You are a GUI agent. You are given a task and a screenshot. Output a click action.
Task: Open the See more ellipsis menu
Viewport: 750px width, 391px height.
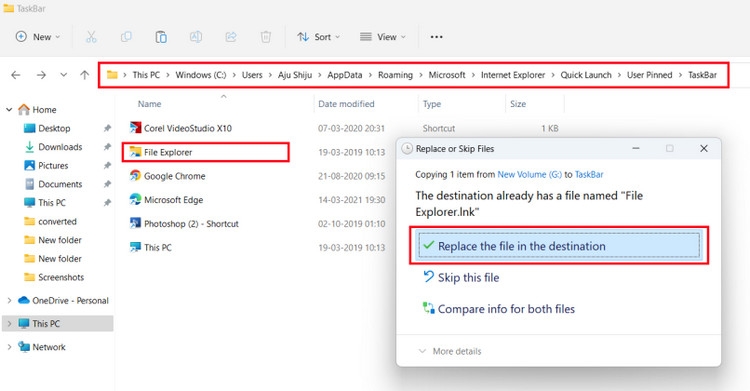tap(436, 37)
